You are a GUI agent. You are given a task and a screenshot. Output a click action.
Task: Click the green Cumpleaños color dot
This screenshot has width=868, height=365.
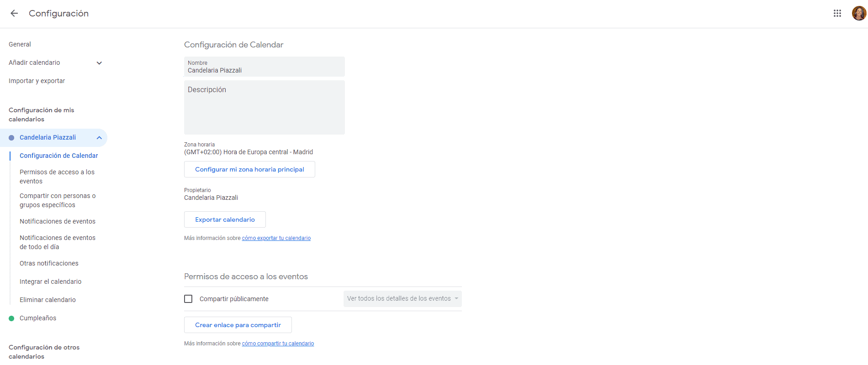click(x=11, y=318)
